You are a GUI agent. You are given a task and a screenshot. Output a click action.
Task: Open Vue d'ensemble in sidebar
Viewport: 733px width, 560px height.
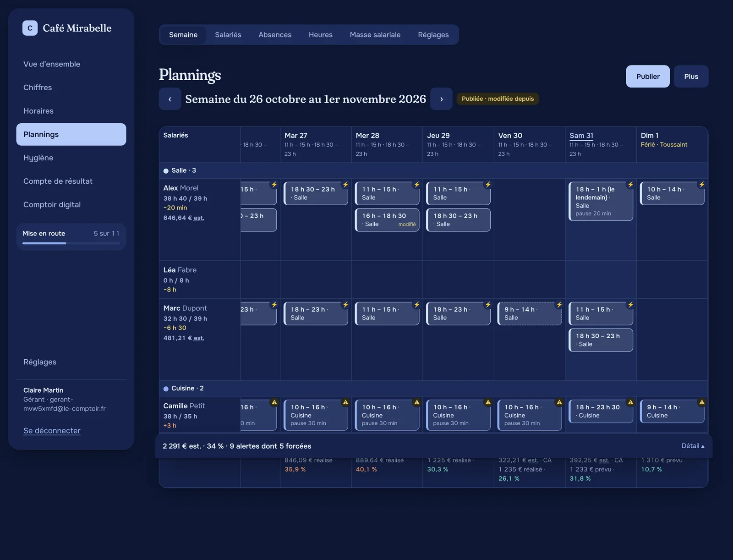click(71, 64)
